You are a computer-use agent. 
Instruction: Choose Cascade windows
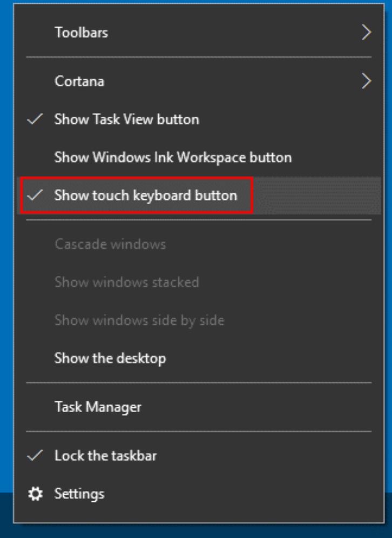click(x=199, y=244)
